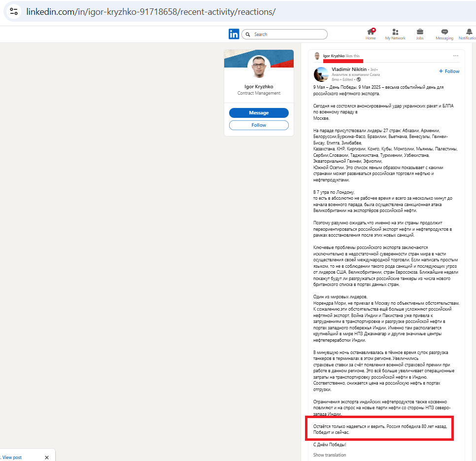Expand the post translation via Show translation
The height and width of the screenshot is (461, 476).
329,454
